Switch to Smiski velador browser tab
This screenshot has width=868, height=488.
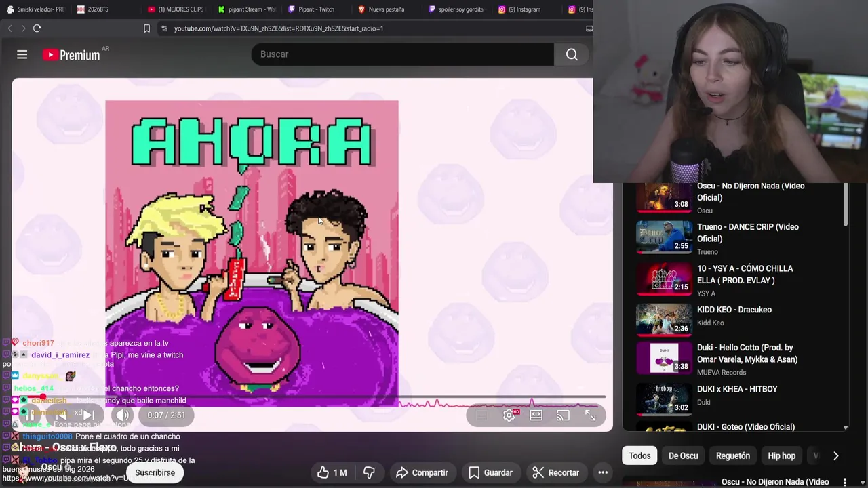coord(36,9)
